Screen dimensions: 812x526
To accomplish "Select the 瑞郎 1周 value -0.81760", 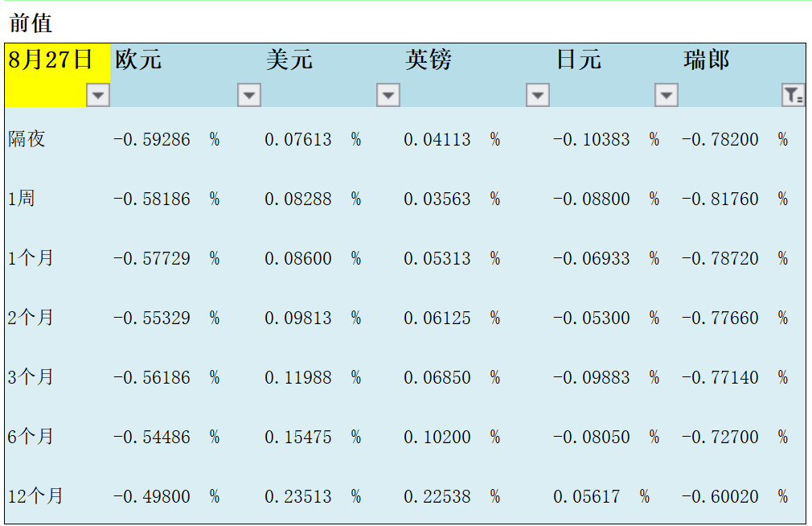I will point(720,199).
